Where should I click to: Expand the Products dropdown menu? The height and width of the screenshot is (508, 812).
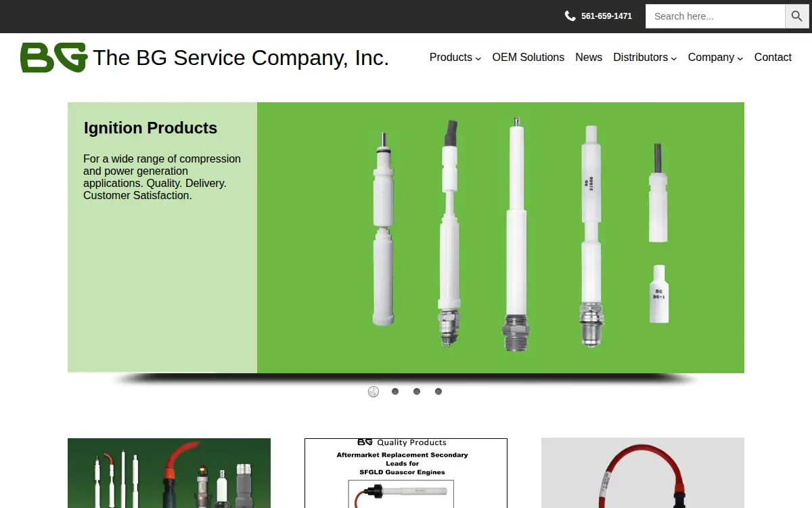tap(455, 58)
